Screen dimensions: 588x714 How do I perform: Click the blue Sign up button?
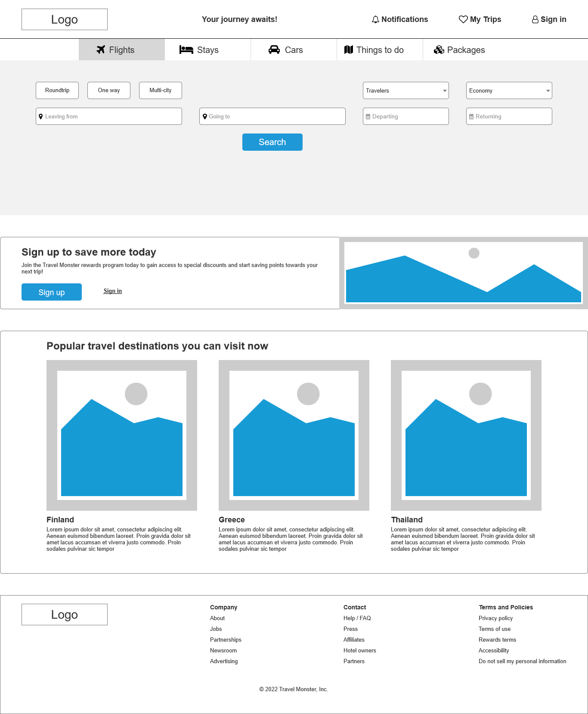pyautogui.click(x=52, y=292)
